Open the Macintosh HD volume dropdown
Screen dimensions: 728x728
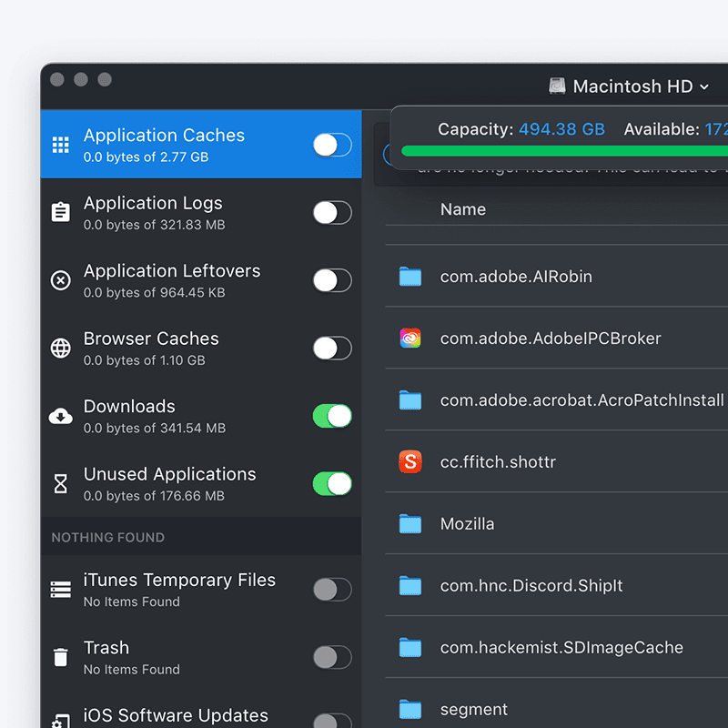point(629,86)
